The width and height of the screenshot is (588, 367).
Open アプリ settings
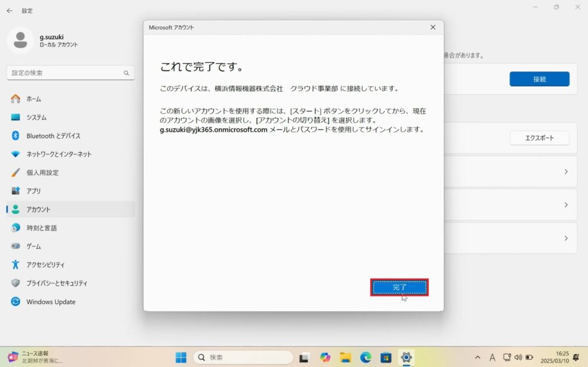tap(71, 191)
